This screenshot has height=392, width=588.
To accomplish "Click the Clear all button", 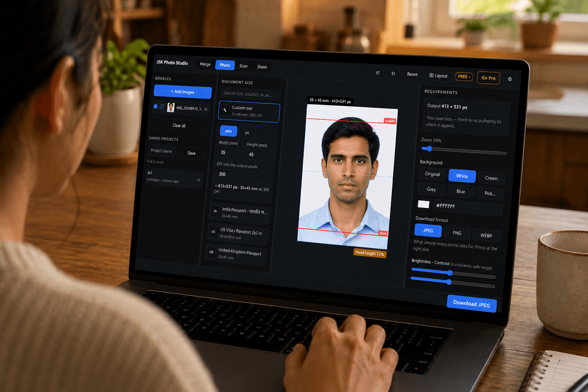I will (x=179, y=126).
